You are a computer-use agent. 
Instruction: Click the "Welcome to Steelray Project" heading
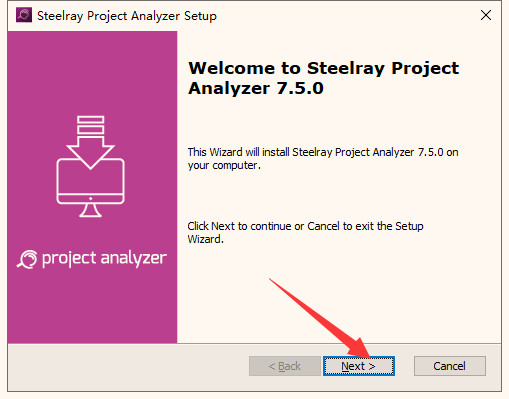click(x=324, y=68)
